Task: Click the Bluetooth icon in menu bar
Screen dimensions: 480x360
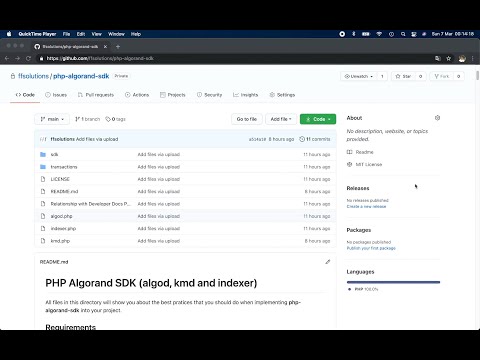Action: click(x=354, y=34)
